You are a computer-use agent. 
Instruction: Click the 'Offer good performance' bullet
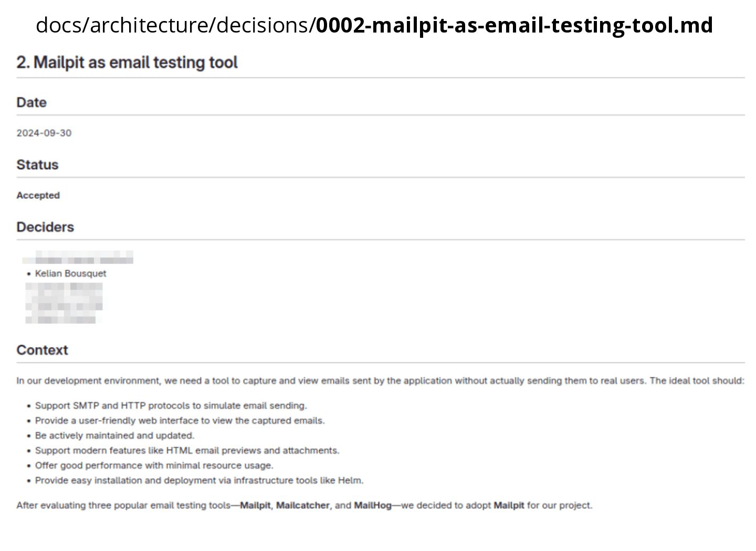pyautogui.click(x=154, y=465)
